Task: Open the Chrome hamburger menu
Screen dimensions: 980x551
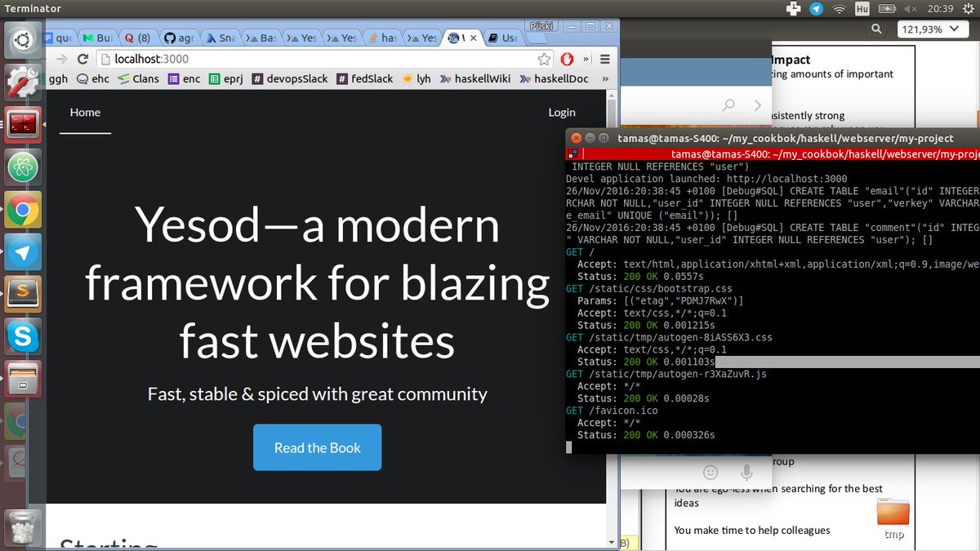Action: [x=605, y=59]
